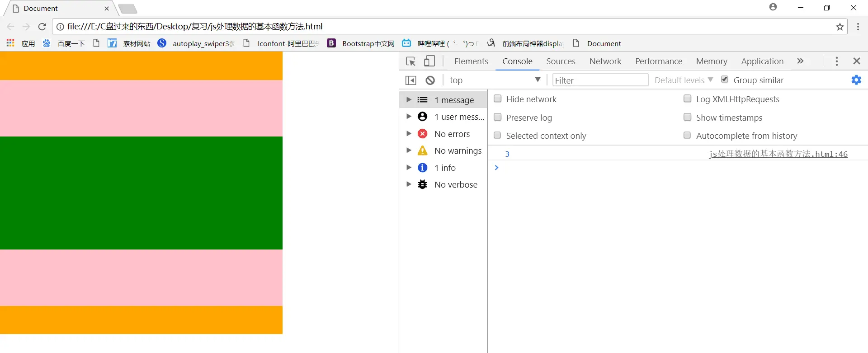The width and height of the screenshot is (868, 353).
Task: Switch to the Network tab
Action: click(x=605, y=61)
